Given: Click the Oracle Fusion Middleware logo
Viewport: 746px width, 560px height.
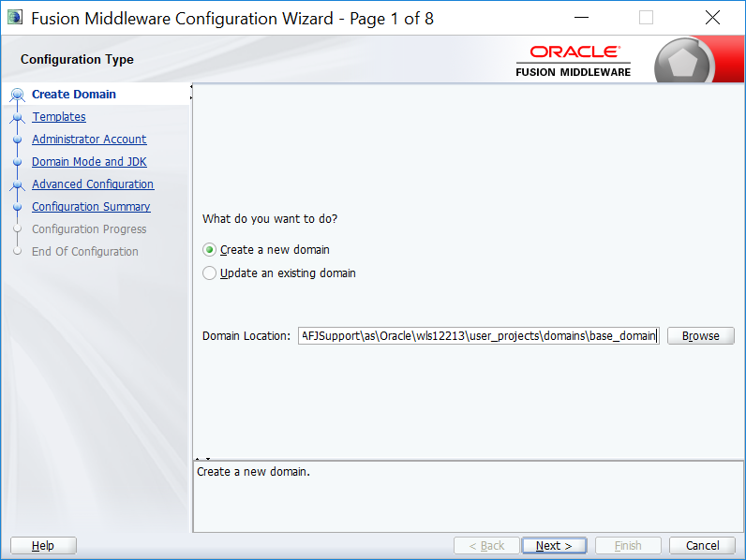Looking at the screenshot, I should click(x=574, y=60).
